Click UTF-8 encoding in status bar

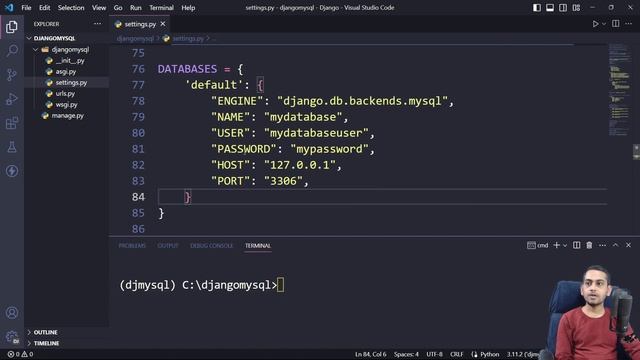pyautogui.click(x=434, y=354)
